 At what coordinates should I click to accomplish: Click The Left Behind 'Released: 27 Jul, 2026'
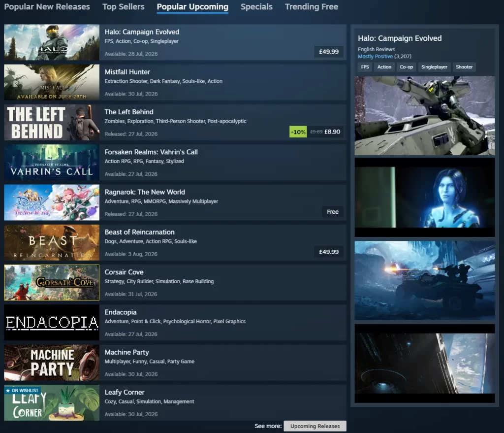pos(131,134)
